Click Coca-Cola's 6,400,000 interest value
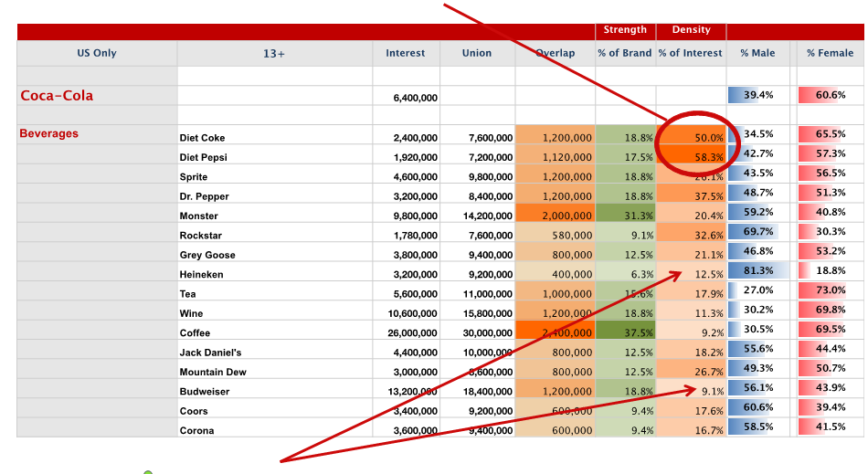The width and height of the screenshot is (868, 474). (x=415, y=98)
